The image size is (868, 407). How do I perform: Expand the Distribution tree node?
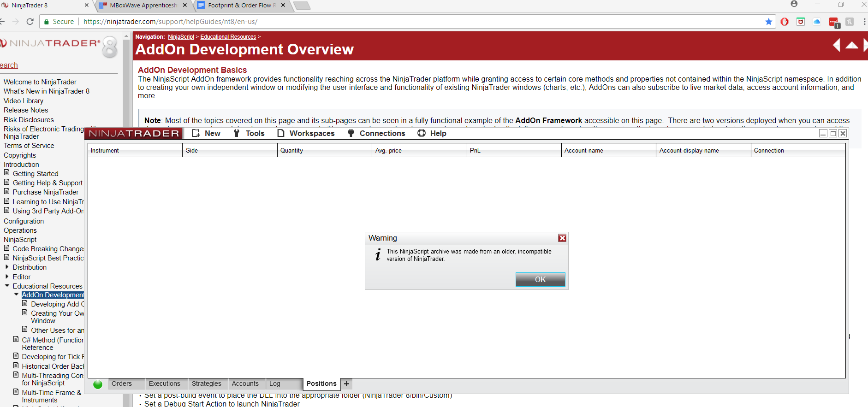click(x=7, y=267)
